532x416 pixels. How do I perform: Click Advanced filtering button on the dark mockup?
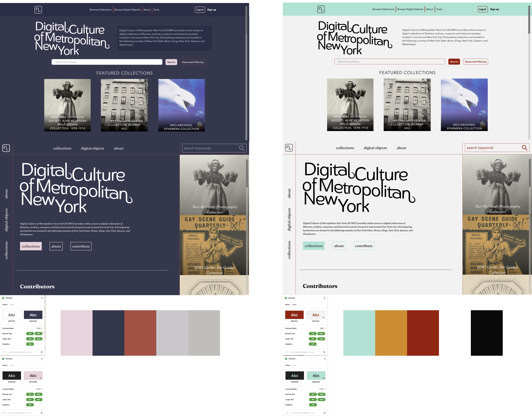[193, 62]
